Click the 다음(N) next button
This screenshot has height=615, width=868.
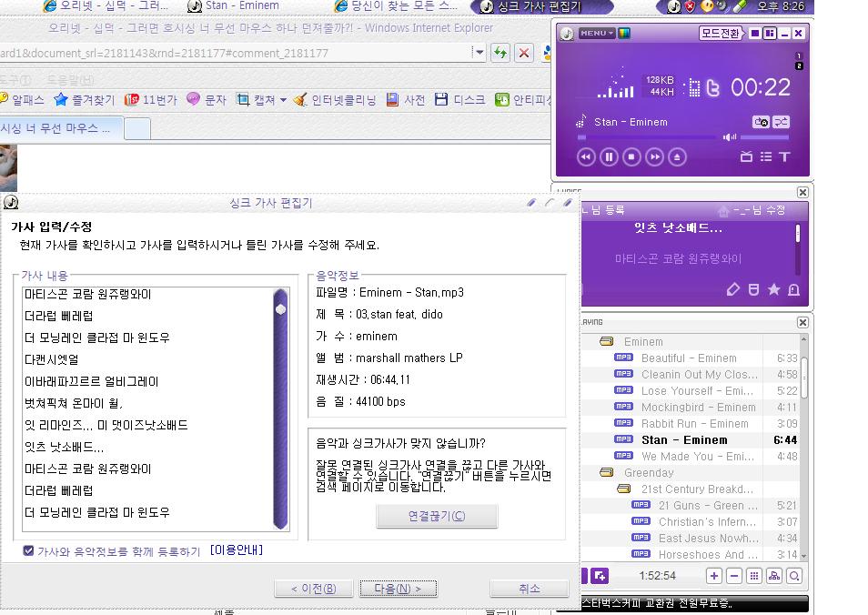point(398,589)
